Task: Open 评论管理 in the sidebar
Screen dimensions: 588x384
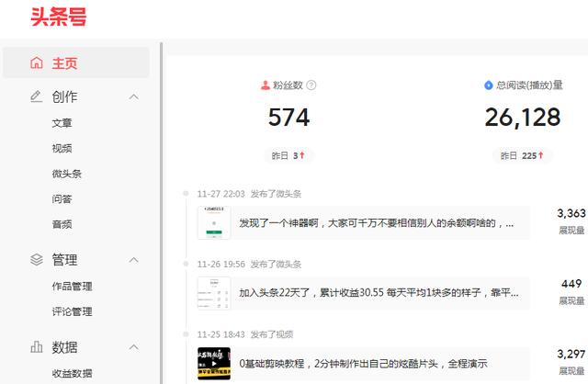Action: (72, 311)
